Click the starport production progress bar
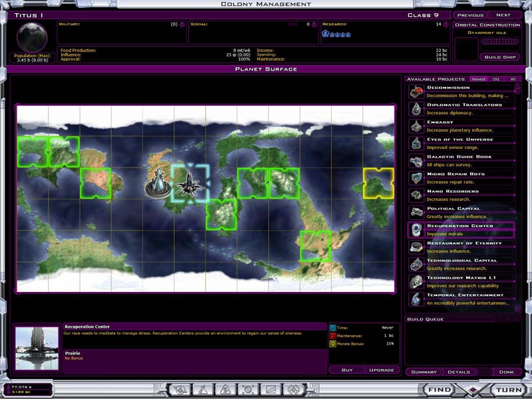Viewport: 532px width, 399px height. pos(500,42)
